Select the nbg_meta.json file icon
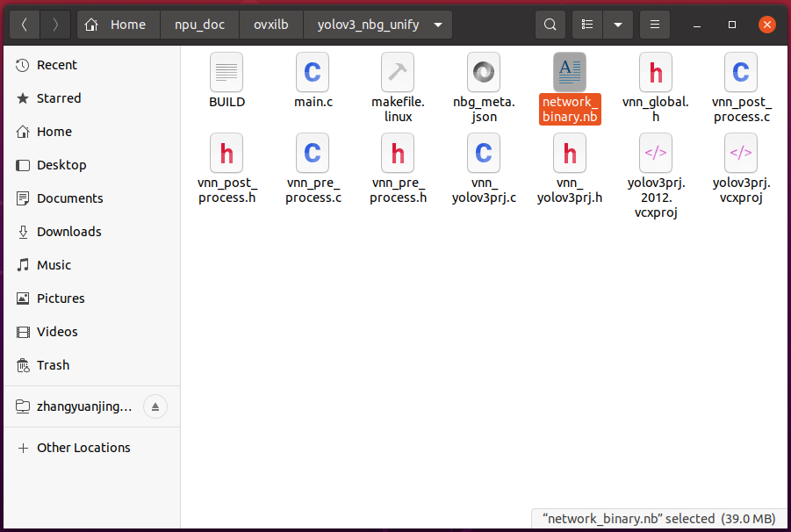 [483, 72]
